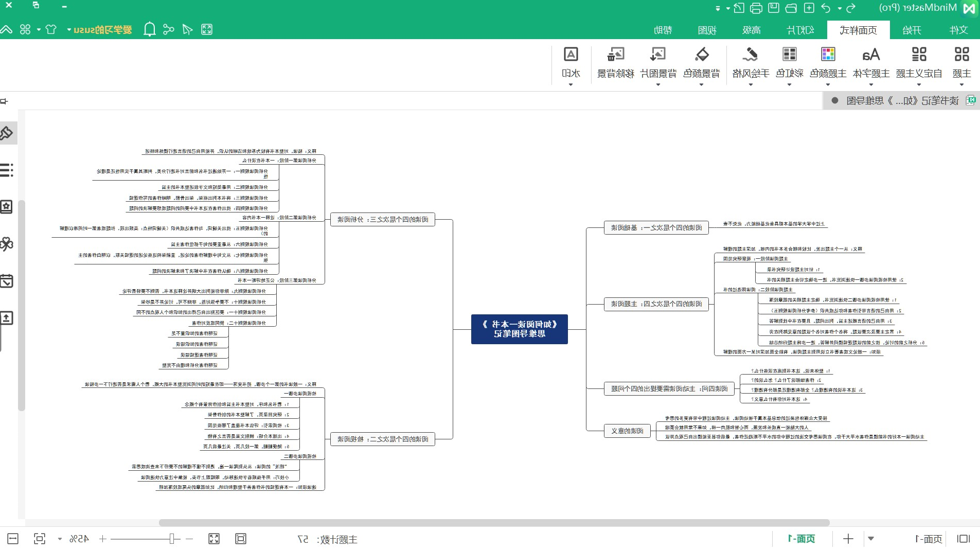Pin the side panel with the pin icon
Screen dimensions: 980x550
(4, 101)
